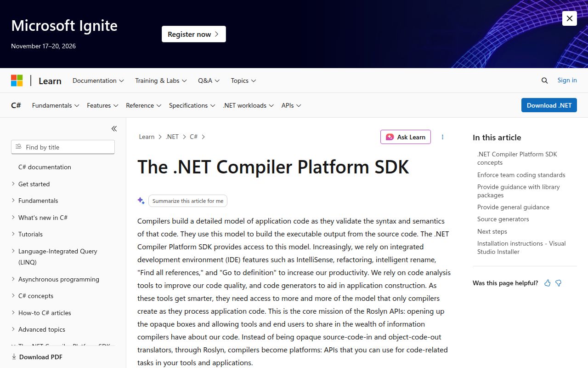588x368 pixels.
Task: Click the Download .NET button
Action: click(x=549, y=105)
